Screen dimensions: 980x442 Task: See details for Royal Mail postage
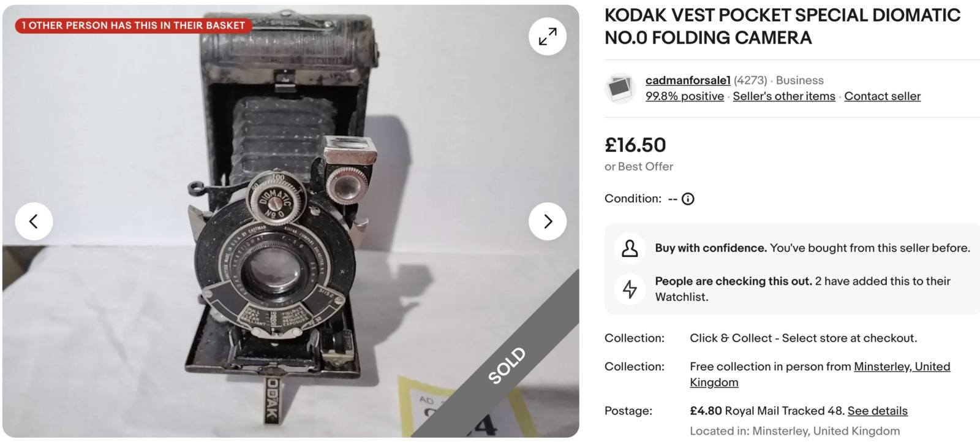(x=877, y=411)
